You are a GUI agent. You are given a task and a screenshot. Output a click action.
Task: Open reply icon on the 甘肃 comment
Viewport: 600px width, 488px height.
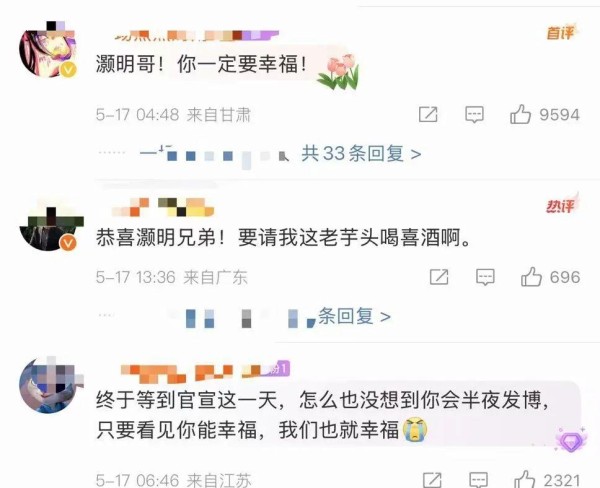[x=474, y=114]
